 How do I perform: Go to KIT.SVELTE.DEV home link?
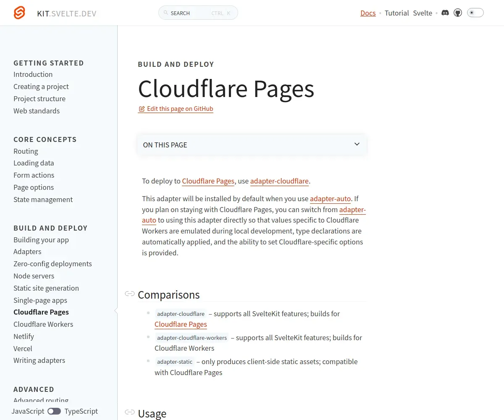pos(67,13)
